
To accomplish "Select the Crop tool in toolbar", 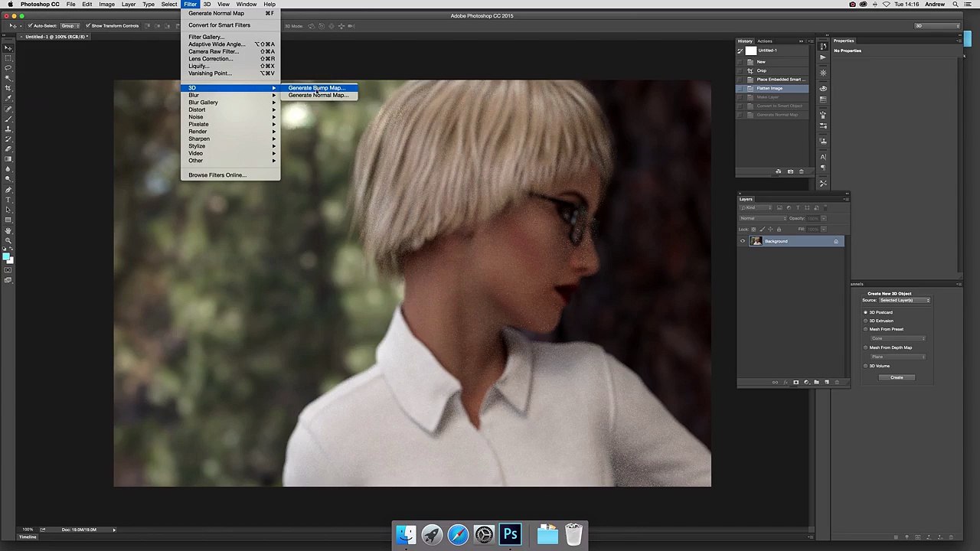I will coord(8,88).
